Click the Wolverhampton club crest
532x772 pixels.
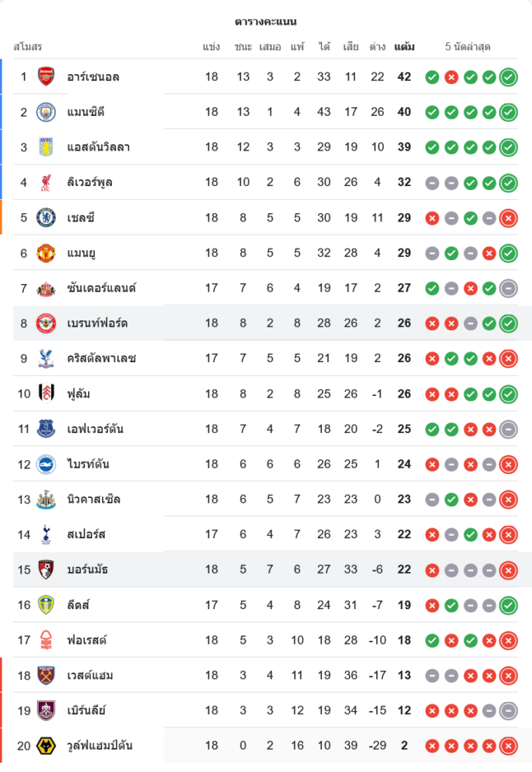pyautogui.click(x=46, y=745)
